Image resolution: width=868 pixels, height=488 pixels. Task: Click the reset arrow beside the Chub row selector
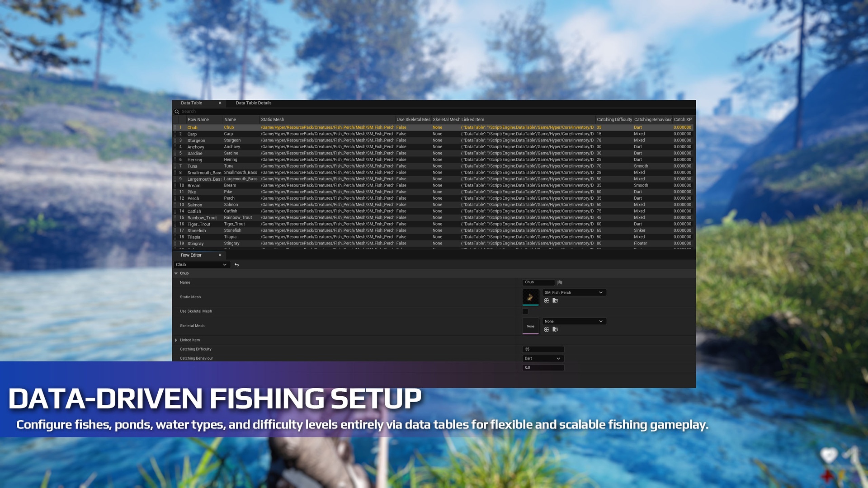[236, 265]
